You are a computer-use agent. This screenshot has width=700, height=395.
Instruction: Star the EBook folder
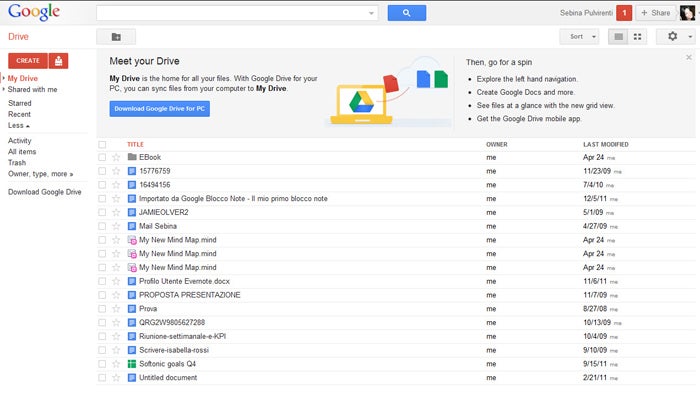pyautogui.click(x=116, y=157)
